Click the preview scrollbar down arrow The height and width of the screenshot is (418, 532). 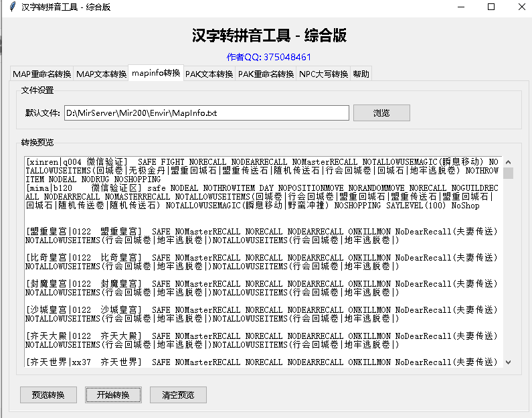tap(508, 362)
